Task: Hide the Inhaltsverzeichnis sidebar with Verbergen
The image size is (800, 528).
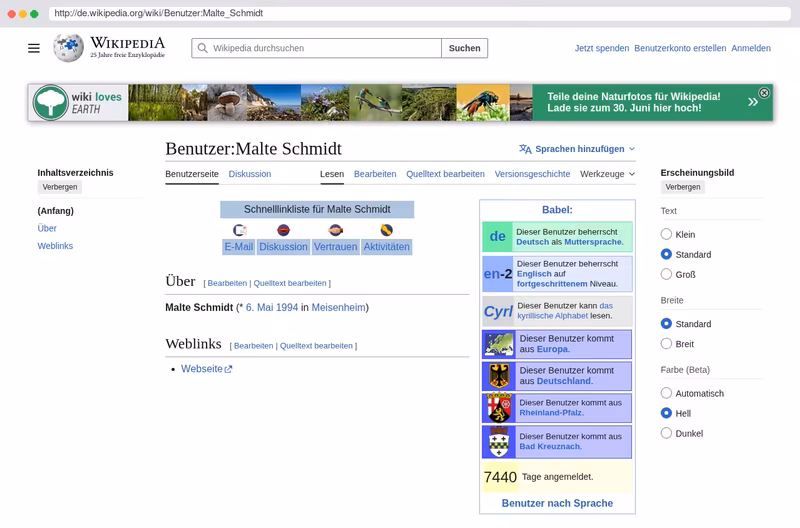Action: pyautogui.click(x=60, y=187)
